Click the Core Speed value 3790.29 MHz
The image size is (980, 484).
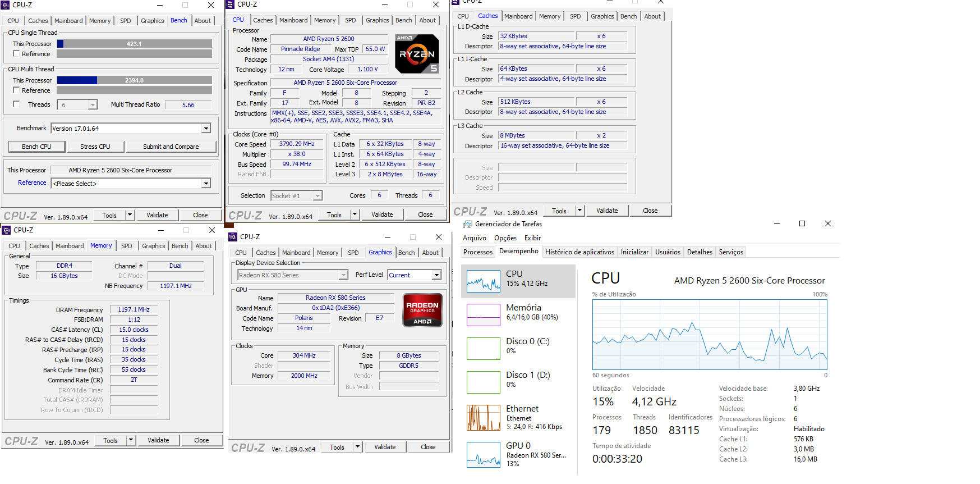[297, 144]
